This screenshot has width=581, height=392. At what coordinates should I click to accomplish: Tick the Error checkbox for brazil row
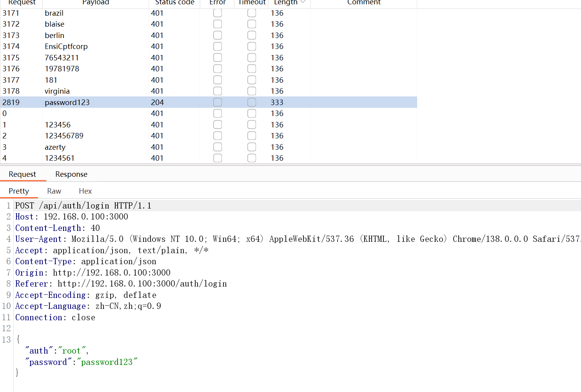[218, 13]
